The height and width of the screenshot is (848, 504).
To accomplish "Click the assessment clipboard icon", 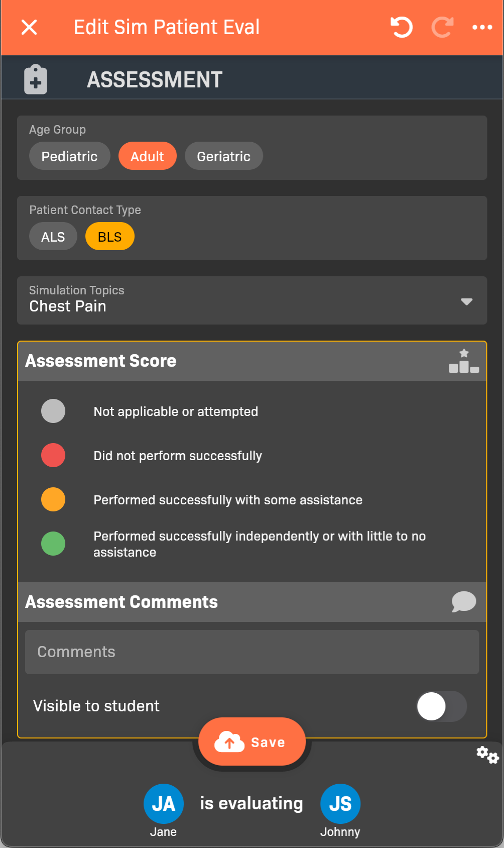I will point(36,79).
